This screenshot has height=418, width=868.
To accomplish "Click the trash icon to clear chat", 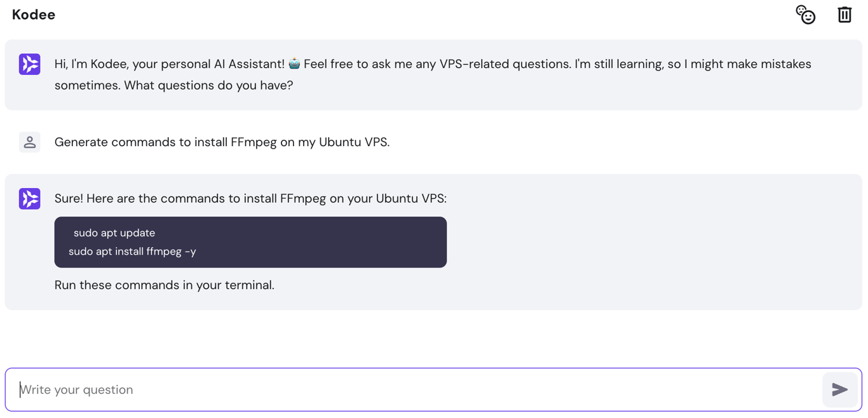I will (x=844, y=14).
